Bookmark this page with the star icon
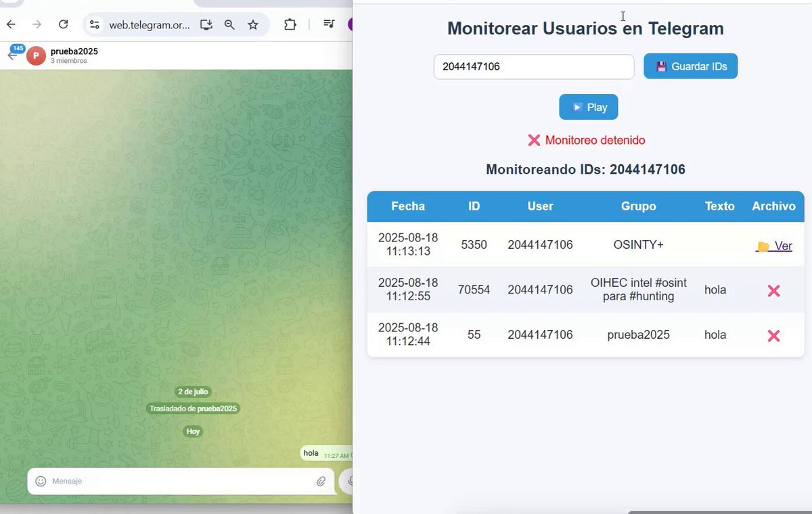The image size is (812, 514). [x=253, y=24]
